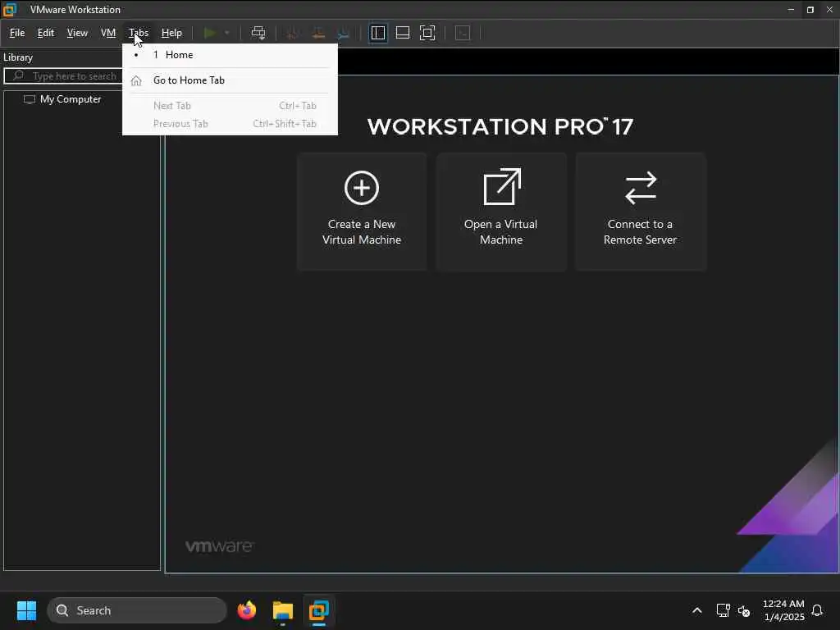Screen dimensions: 840x630
Task: Open the Edit menu
Action: pos(46,33)
